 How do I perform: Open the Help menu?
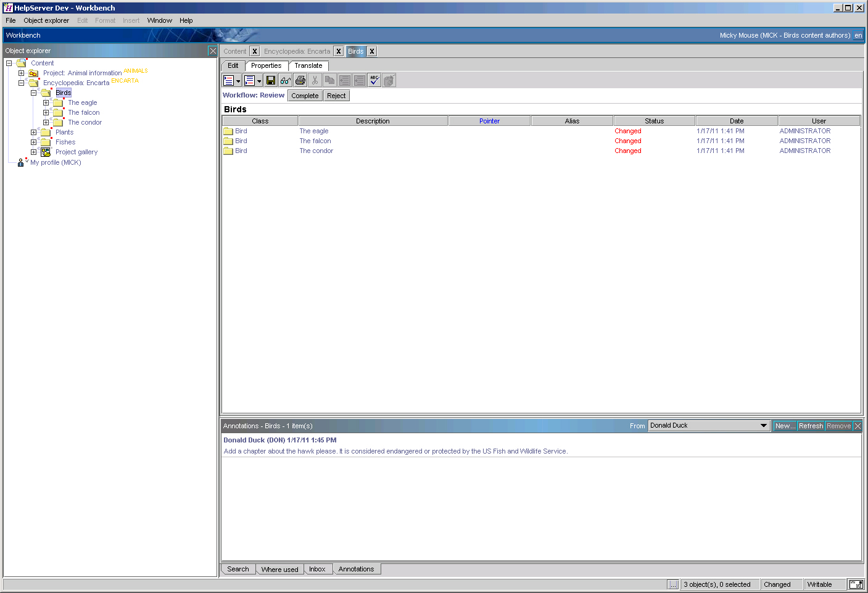coord(186,20)
